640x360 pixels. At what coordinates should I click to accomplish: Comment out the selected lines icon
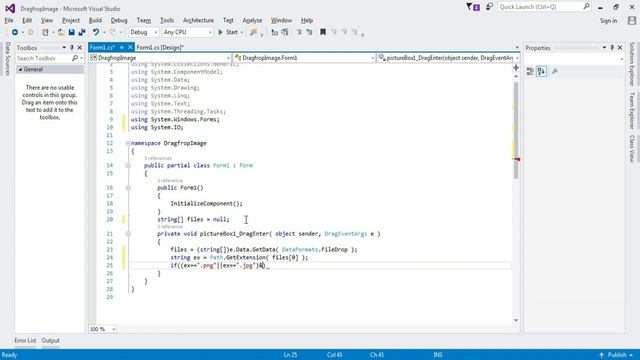[x=299, y=32]
